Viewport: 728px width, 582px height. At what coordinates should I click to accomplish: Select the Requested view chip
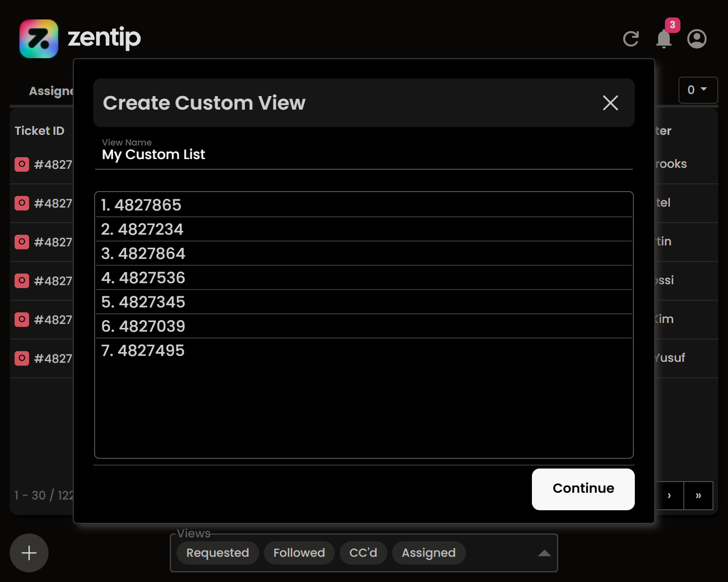click(217, 553)
